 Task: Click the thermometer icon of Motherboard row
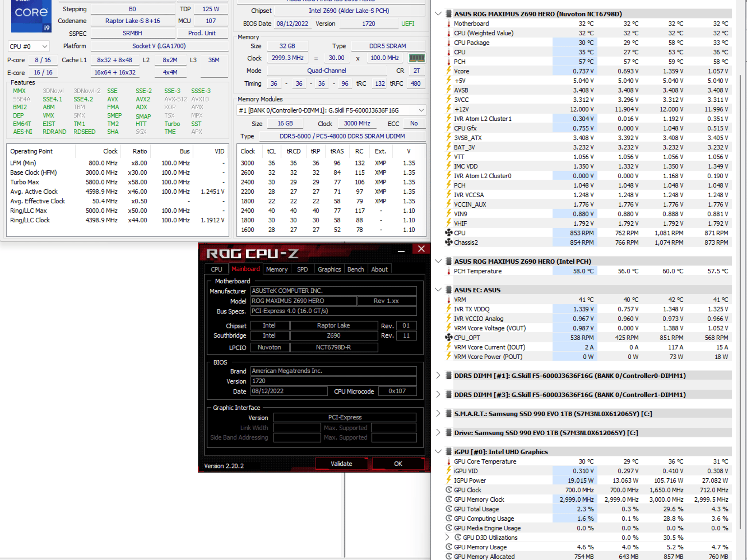tap(449, 24)
